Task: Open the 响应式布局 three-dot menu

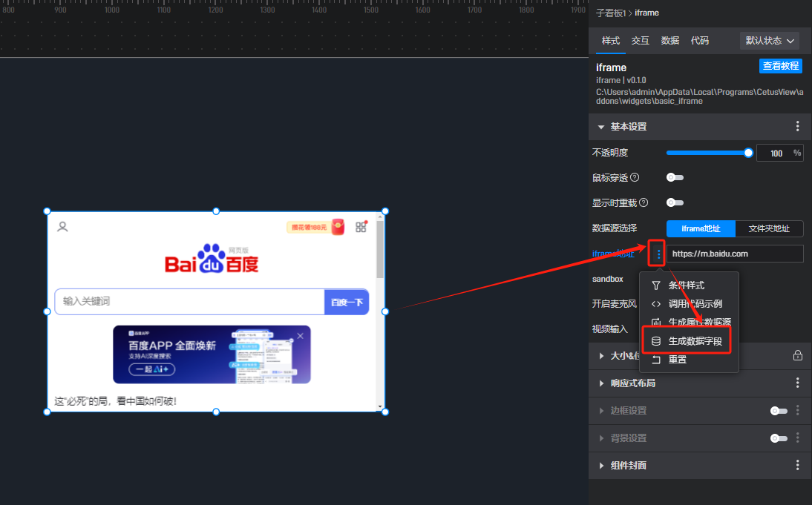Action: [x=797, y=383]
